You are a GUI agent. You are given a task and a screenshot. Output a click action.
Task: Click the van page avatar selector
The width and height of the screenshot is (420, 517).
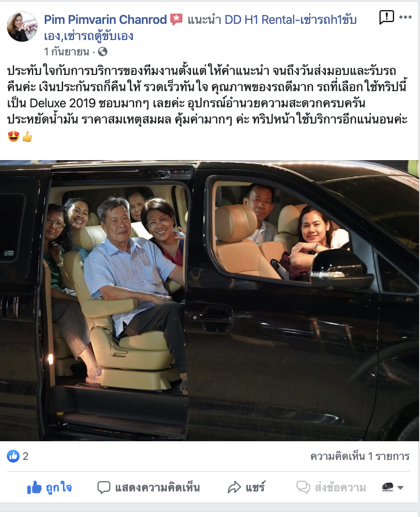click(x=388, y=487)
